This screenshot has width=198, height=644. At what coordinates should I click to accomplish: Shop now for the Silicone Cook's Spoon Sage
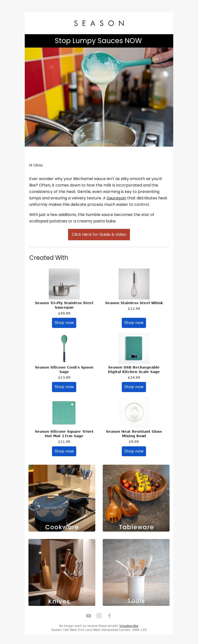64,387
